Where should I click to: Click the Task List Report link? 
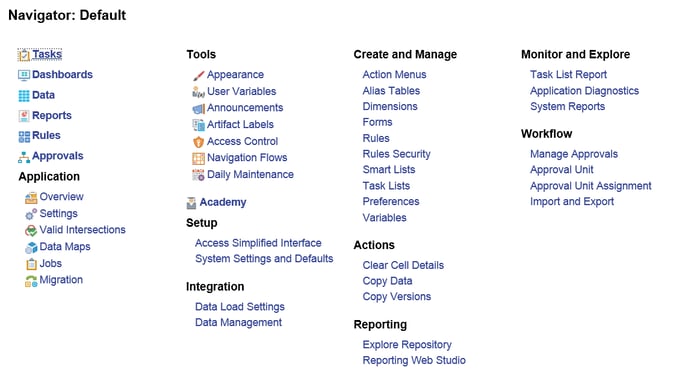pyautogui.click(x=568, y=75)
